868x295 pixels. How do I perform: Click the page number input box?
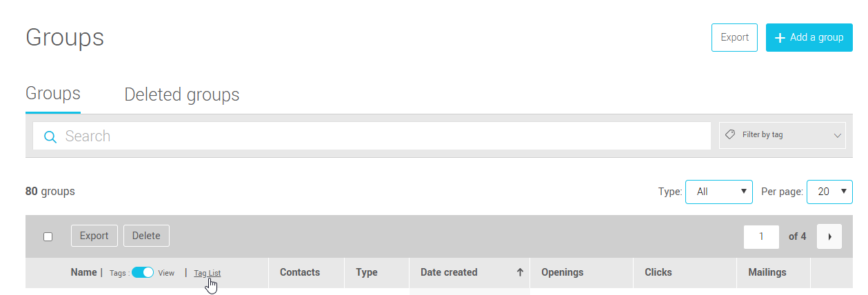[x=761, y=236]
